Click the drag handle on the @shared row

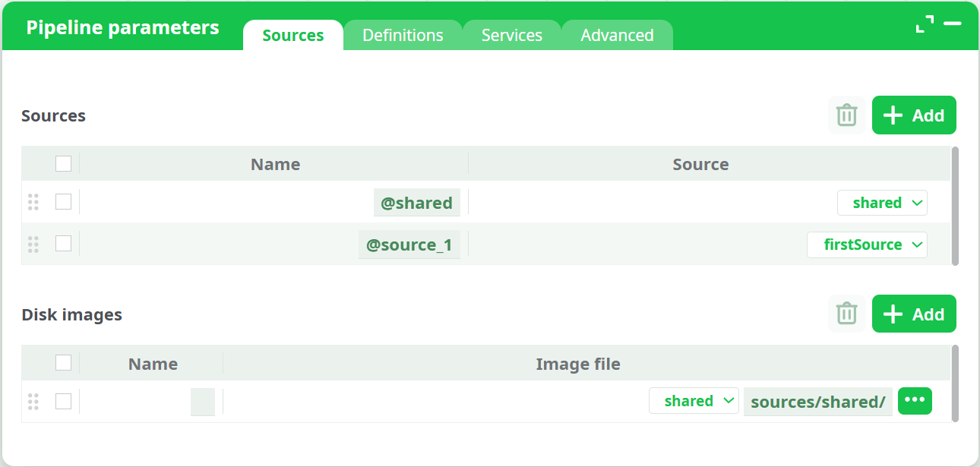pyautogui.click(x=33, y=202)
